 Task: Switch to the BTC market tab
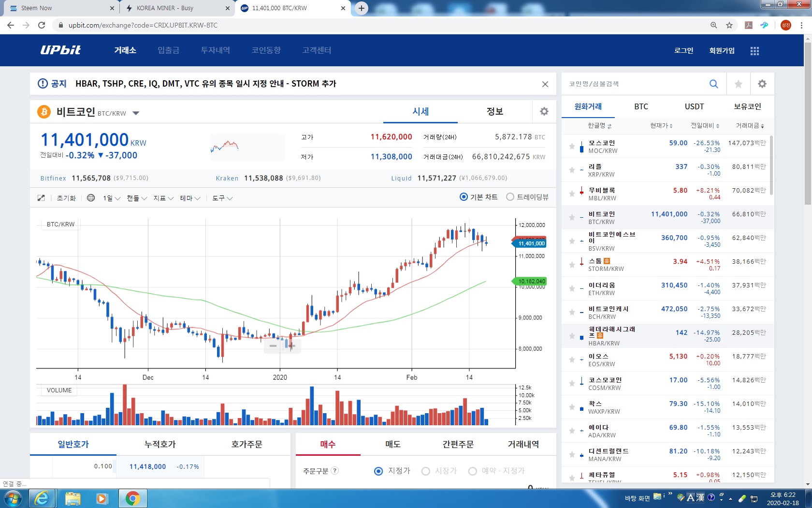point(641,106)
